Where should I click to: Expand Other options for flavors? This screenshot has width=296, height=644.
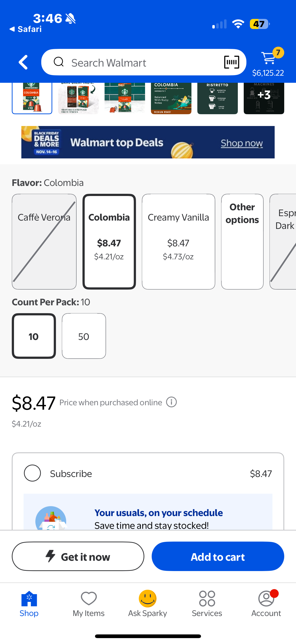pos(242,241)
